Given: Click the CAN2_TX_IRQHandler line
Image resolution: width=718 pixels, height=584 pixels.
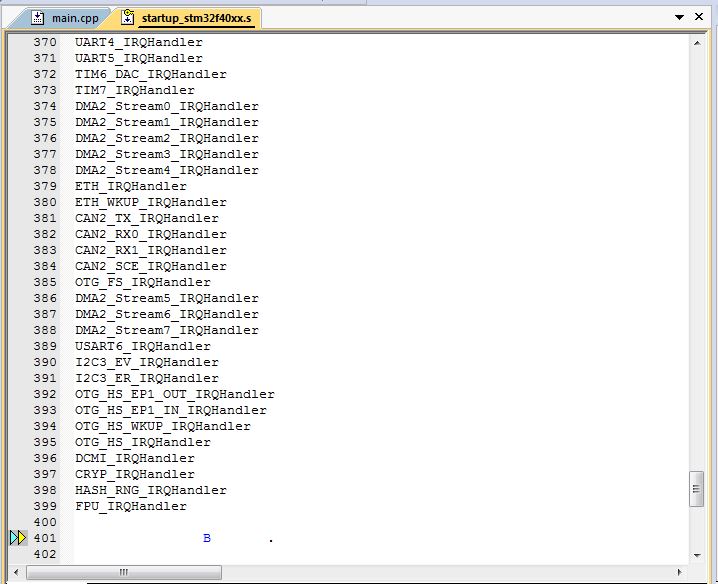Looking at the screenshot, I should [147, 218].
